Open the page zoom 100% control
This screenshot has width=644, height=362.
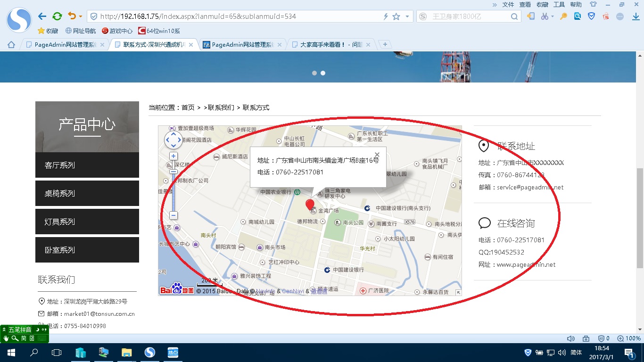pyautogui.click(x=629, y=338)
